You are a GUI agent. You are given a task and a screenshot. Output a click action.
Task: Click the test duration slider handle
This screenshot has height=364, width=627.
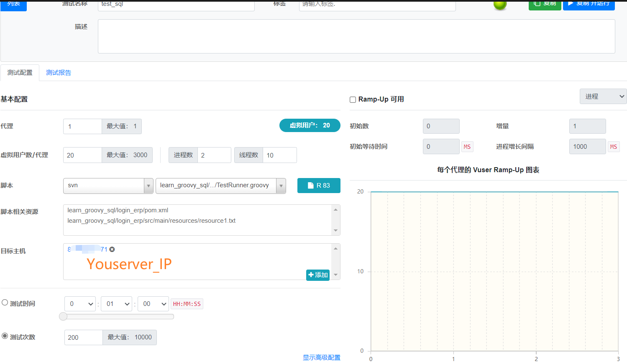click(63, 316)
